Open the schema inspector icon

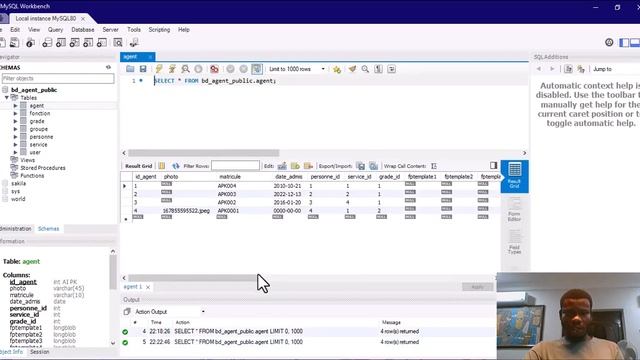pos(30,42)
